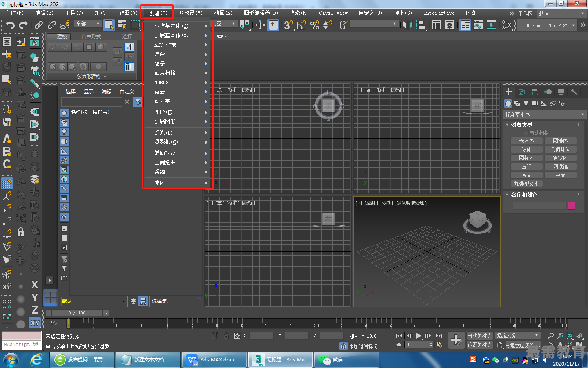Click the 圆锥体 (Cone) button
This screenshot has height=368, width=588.
[x=560, y=141]
